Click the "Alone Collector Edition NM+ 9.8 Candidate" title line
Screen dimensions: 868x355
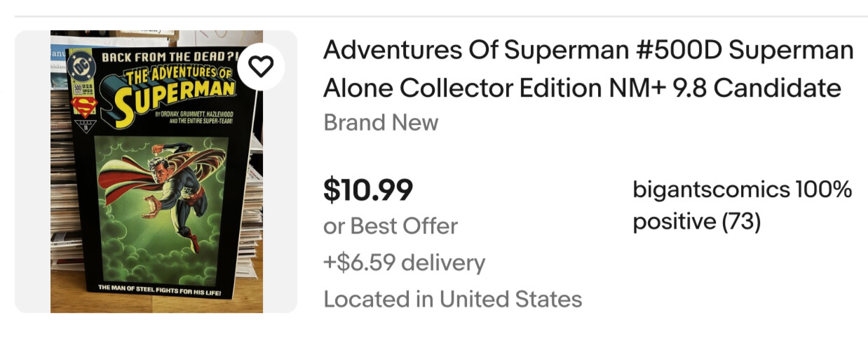coord(582,88)
